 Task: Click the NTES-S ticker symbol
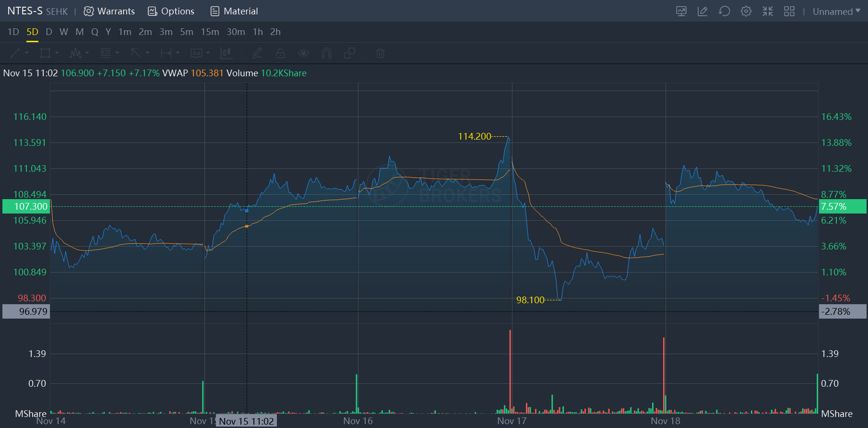pyautogui.click(x=25, y=11)
